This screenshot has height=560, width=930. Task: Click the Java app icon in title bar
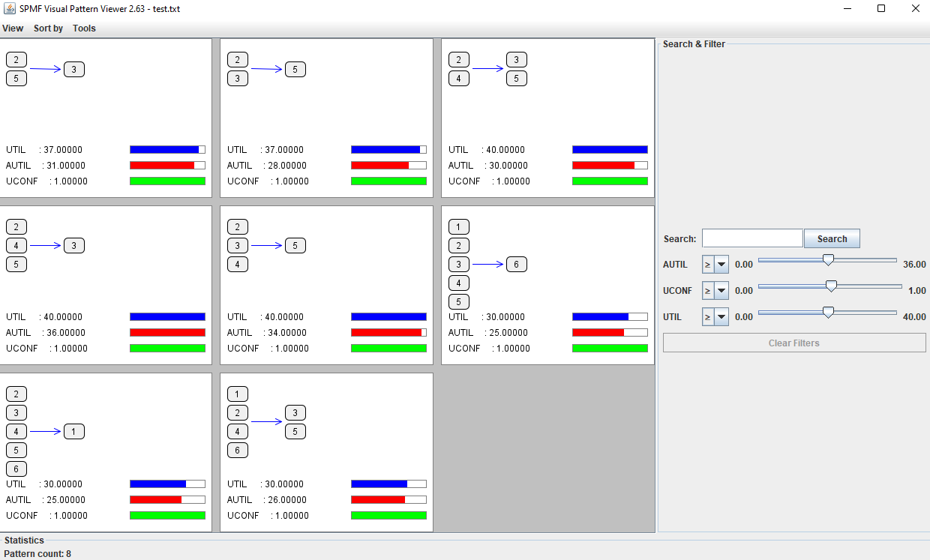(x=10, y=9)
